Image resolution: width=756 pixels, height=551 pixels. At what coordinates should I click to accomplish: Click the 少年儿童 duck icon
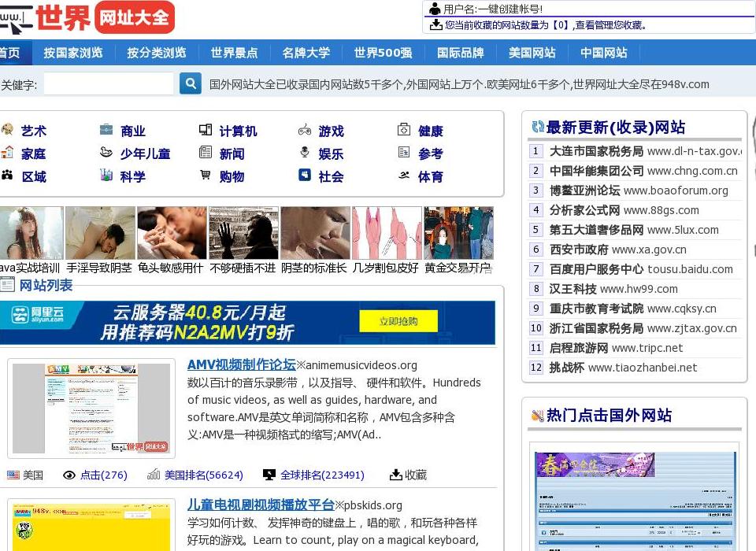106,153
